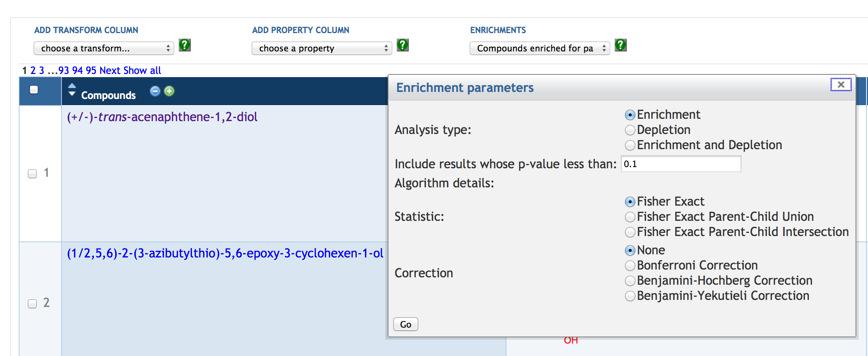868x356 pixels.
Task: Select the Depletion analysis type
Action: (x=630, y=130)
